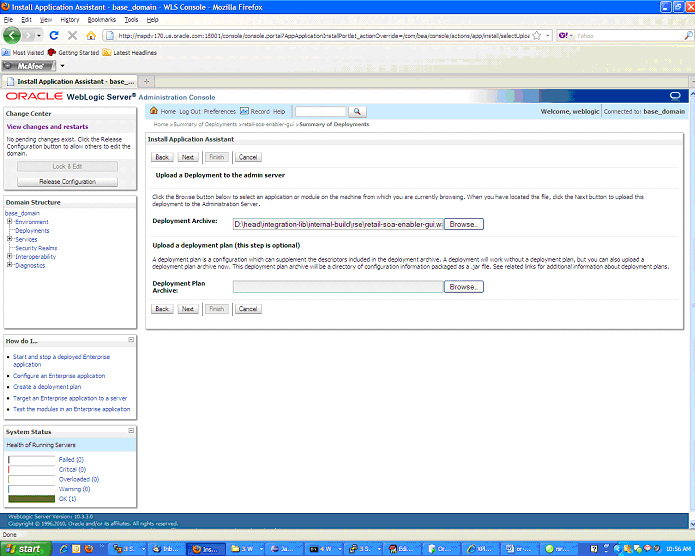Open the Firefox Help menu
Image resolution: width=695 pixels, height=556 pixels.
coord(152,20)
